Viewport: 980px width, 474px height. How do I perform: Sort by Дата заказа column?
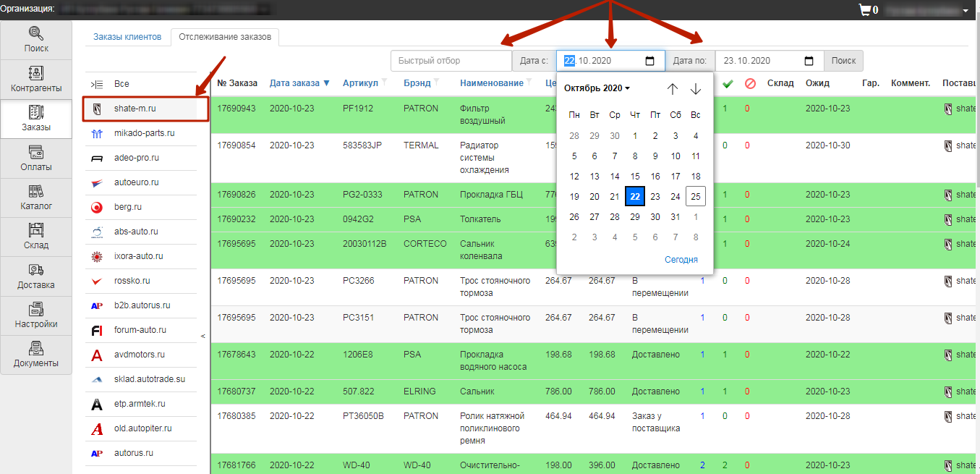299,83
